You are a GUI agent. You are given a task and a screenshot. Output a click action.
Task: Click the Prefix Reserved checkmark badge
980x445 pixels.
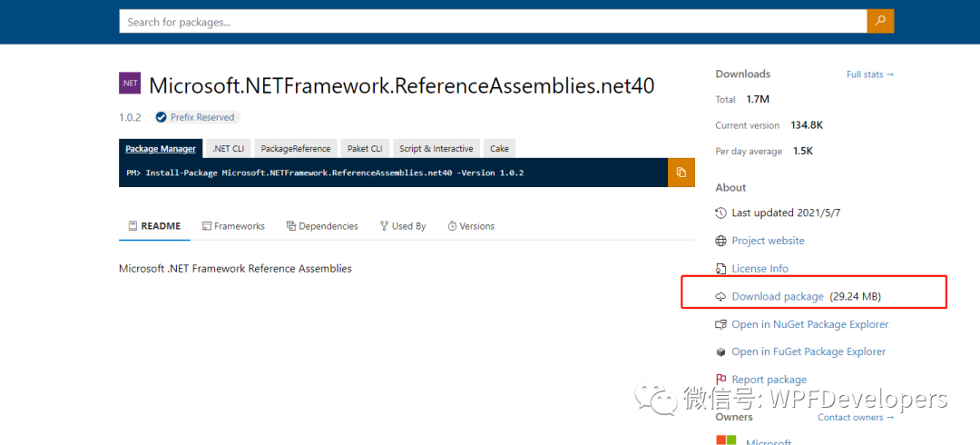coord(162,117)
